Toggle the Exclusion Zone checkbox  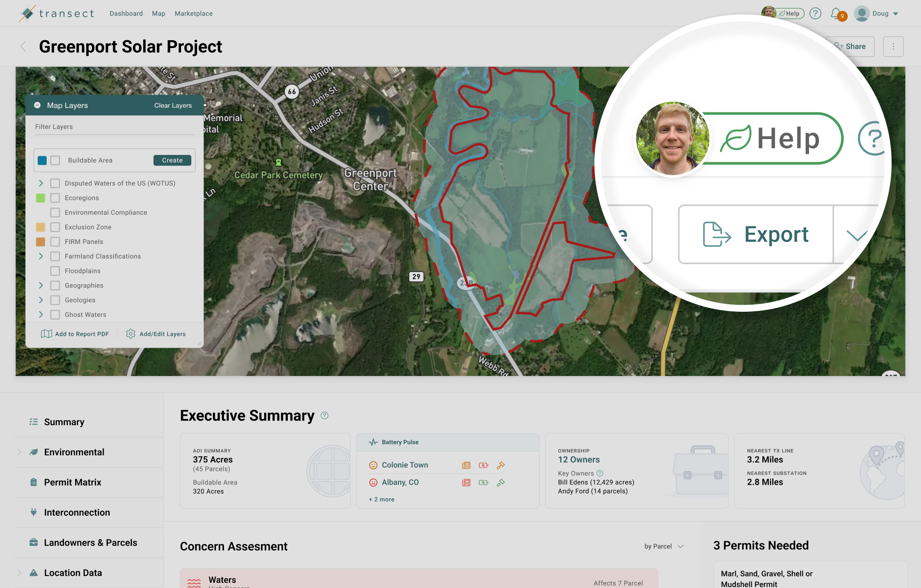tap(55, 227)
